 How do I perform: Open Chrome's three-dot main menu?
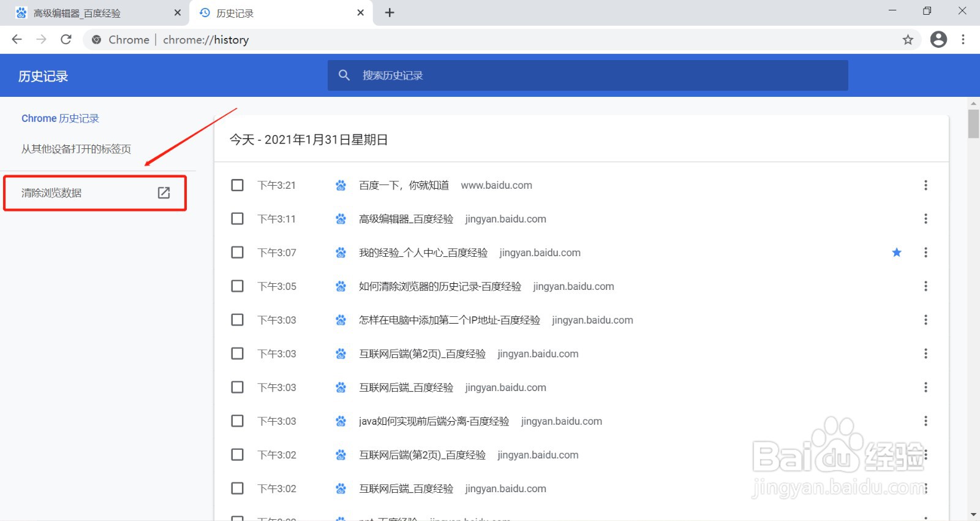coord(963,39)
